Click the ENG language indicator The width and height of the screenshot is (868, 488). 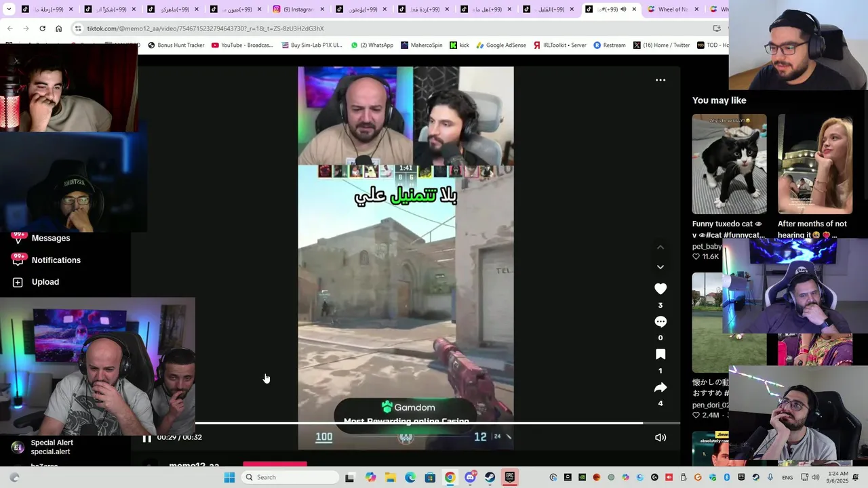(787, 478)
